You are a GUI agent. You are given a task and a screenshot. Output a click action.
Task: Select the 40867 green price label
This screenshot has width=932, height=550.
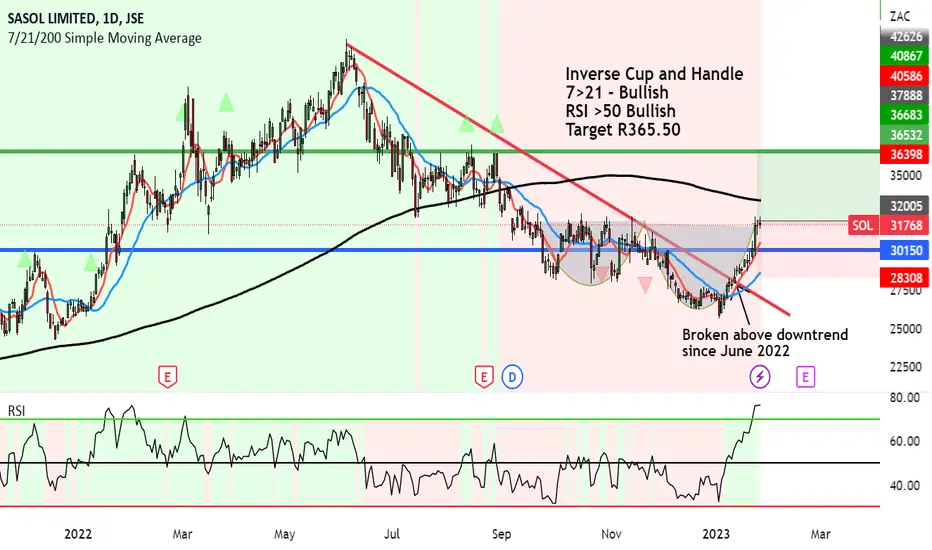(905, 56)
